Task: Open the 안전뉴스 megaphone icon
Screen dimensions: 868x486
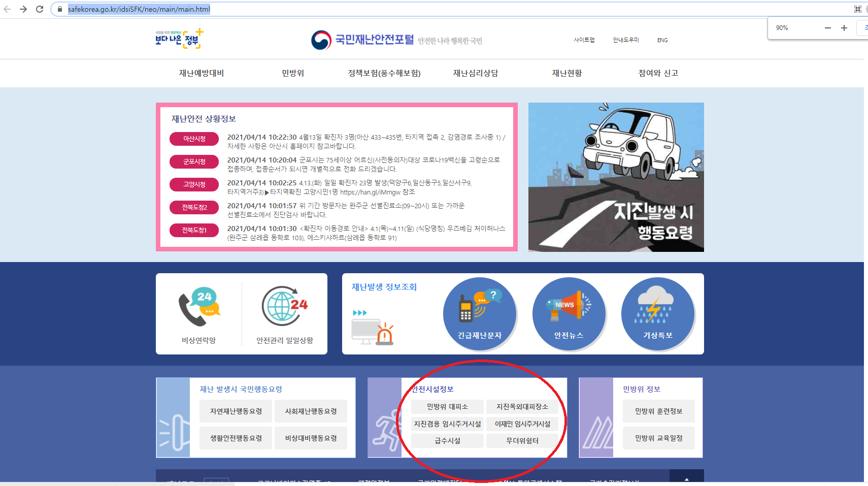Action: click(x=569, y=314)
